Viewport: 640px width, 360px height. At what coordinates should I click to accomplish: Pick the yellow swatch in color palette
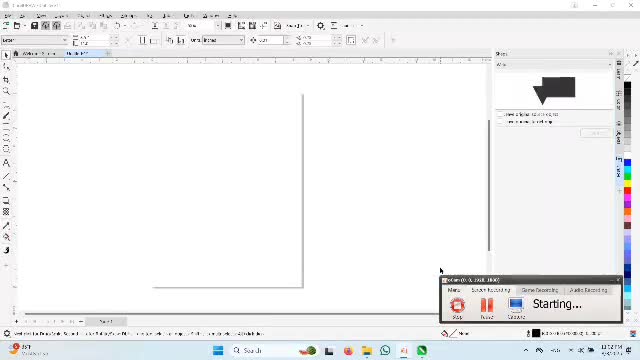click(627, 184)
